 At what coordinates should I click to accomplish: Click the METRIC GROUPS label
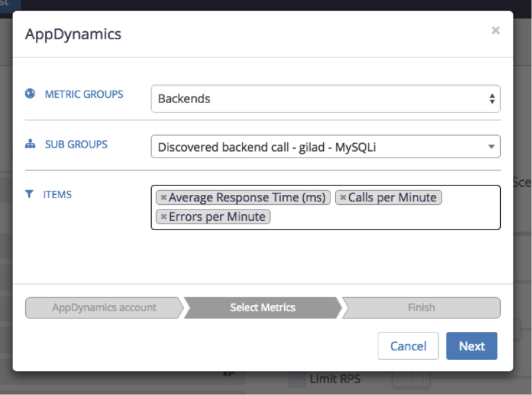[x=84, y=94]
